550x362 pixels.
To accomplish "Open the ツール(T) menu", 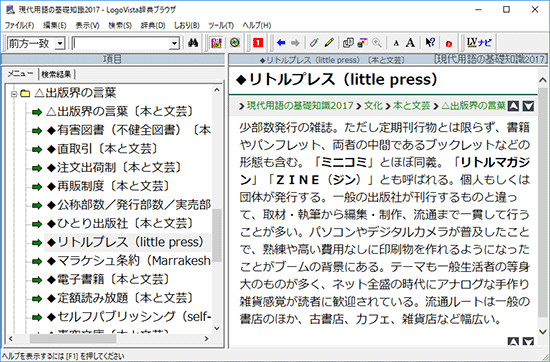I will tap(221, 25).
